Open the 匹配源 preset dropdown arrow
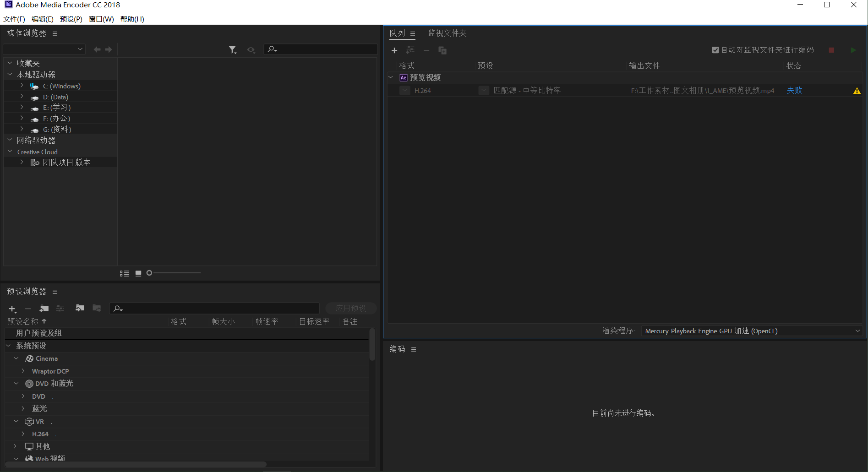The height and width of the screenshot is (472, 868). (x=484, y=91)
